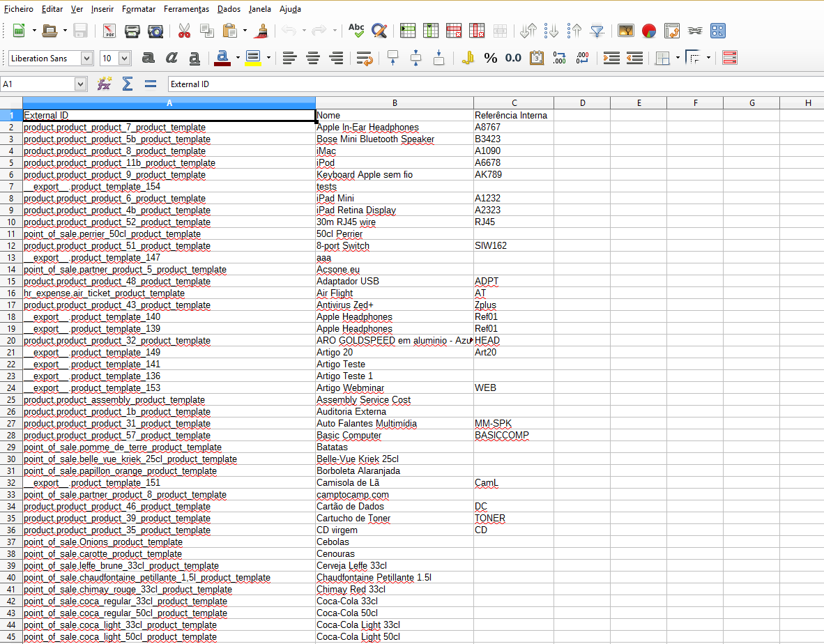Select row 10 header

[x=11, y=222]
